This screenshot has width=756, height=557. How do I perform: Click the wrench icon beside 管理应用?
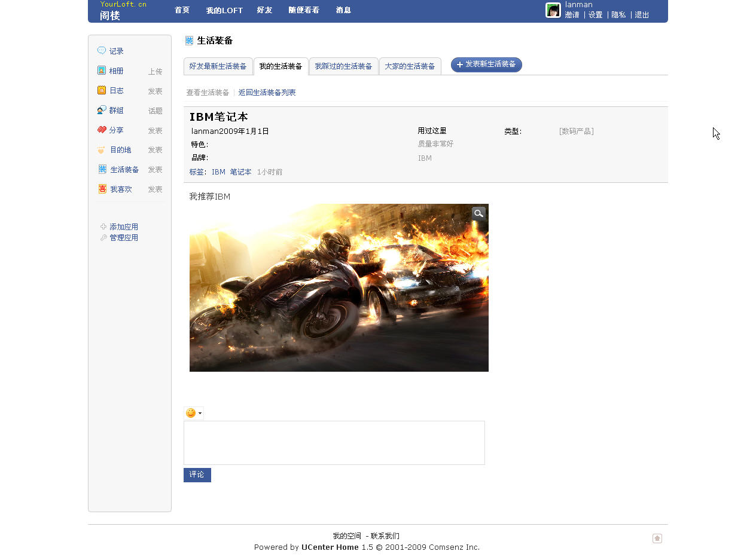pos(103,237)
